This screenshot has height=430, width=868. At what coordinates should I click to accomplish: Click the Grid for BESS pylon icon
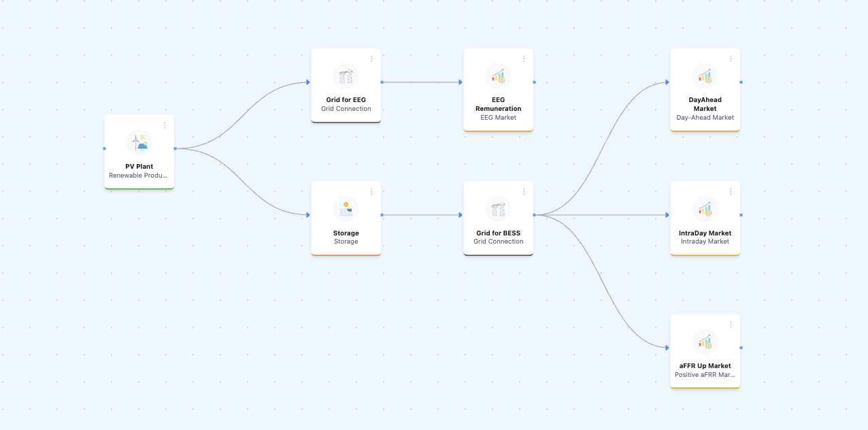[498, 210]
